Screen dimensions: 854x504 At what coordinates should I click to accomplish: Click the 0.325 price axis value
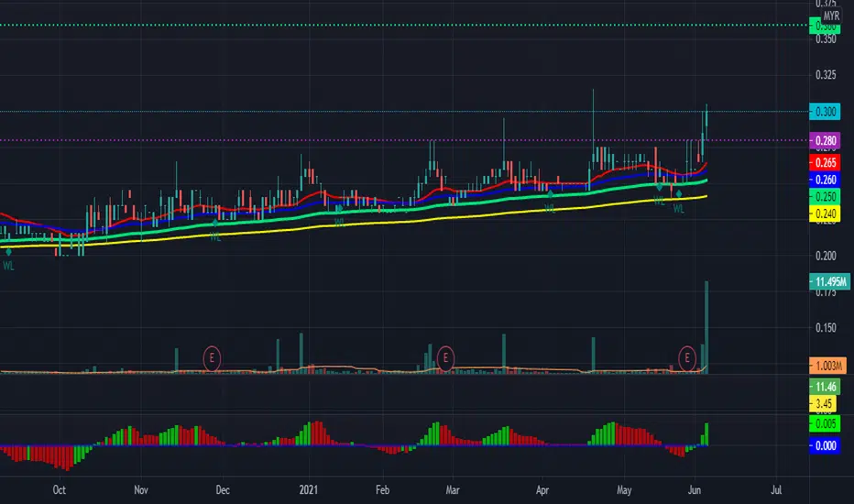click(x=826, y=75)
